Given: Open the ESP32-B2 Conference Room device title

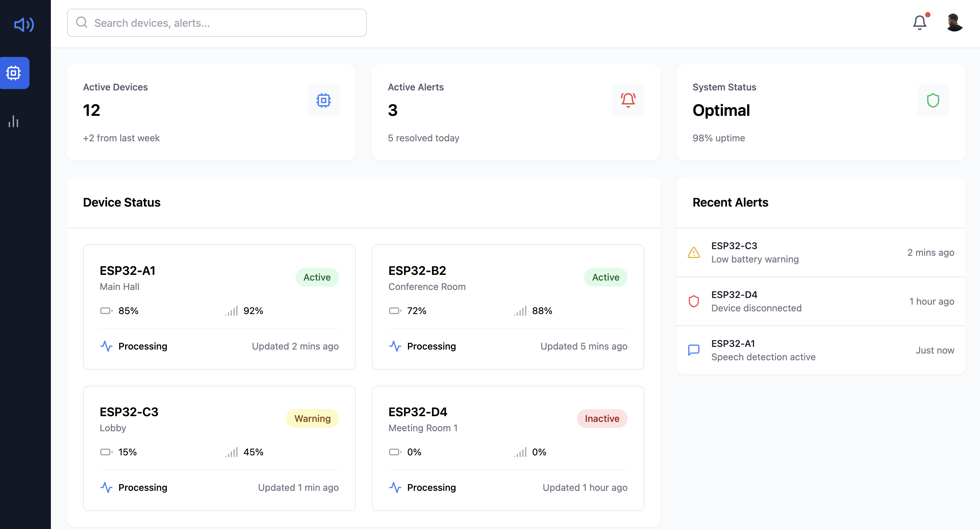Looking at the screenshot, I should 417,271.
